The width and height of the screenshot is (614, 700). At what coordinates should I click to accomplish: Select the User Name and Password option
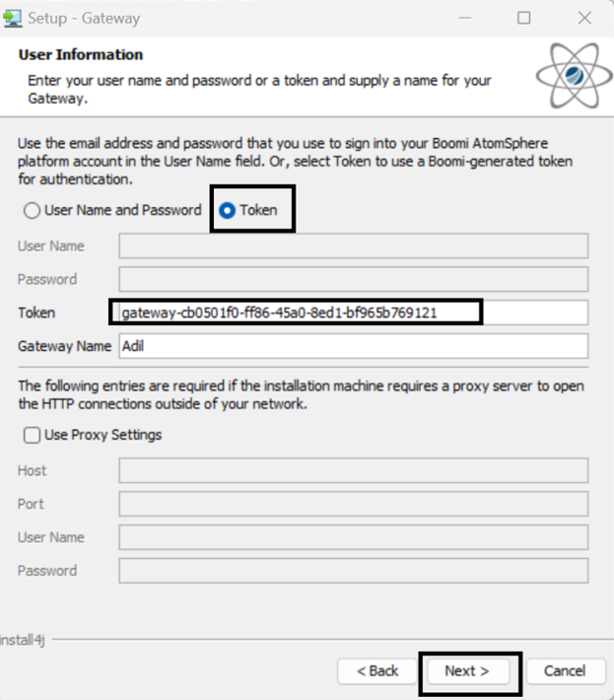point(33,210)
